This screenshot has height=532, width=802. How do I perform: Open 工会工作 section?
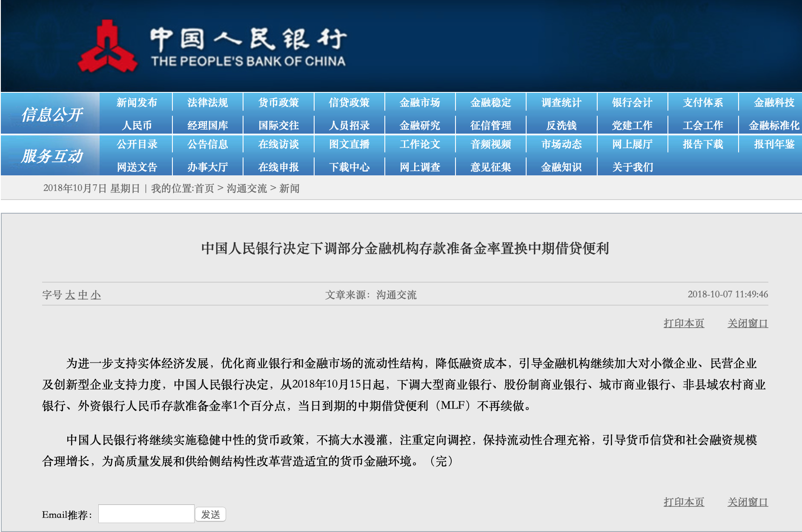[703, 126]
